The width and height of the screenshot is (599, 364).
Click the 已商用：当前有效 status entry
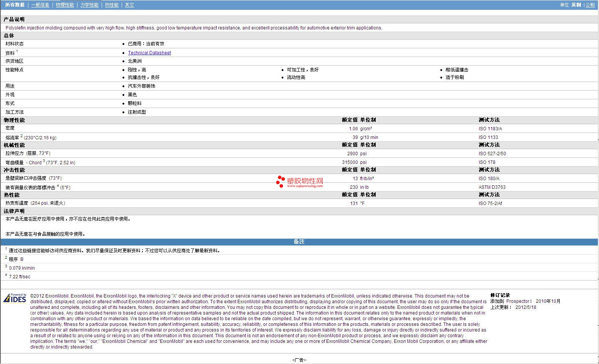(x=146, y=44)
